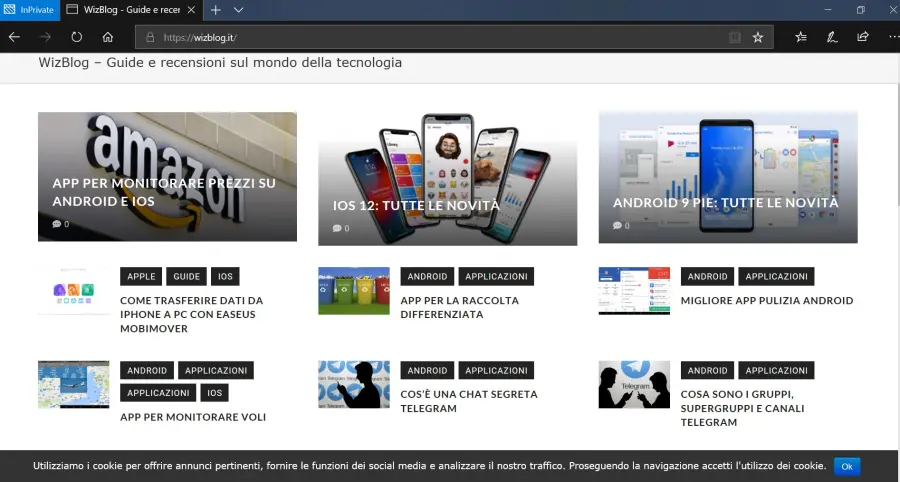Click the forward navigation arrow
900x482 pixels.
45,37
